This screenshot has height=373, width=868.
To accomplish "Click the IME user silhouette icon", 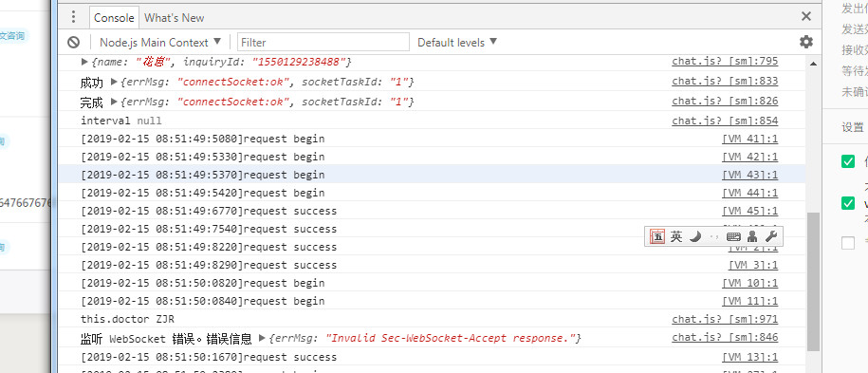I will coord(752,236).
